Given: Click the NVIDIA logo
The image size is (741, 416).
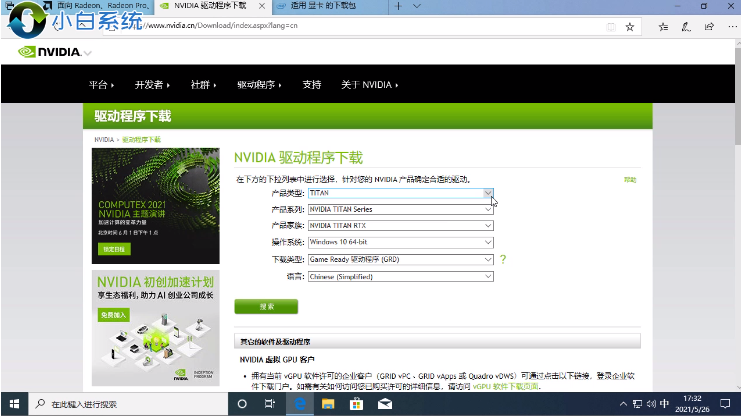Looking at the screenshot, I should [49, 52].
